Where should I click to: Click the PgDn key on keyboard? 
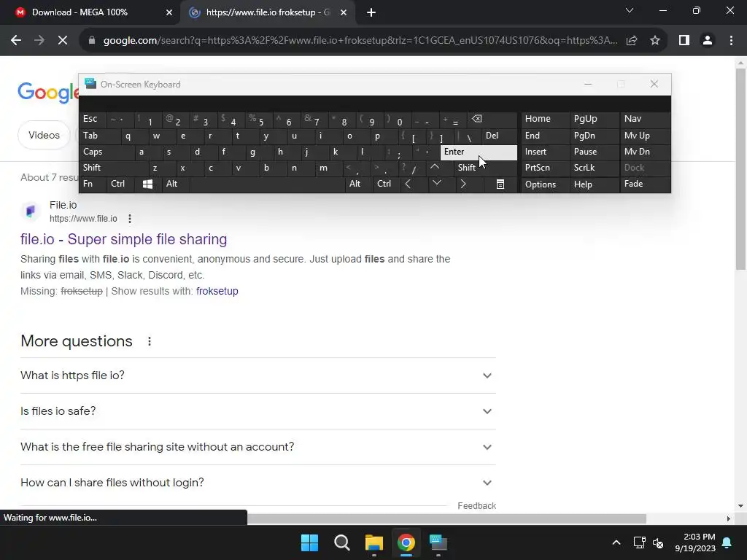click(594, 136)
